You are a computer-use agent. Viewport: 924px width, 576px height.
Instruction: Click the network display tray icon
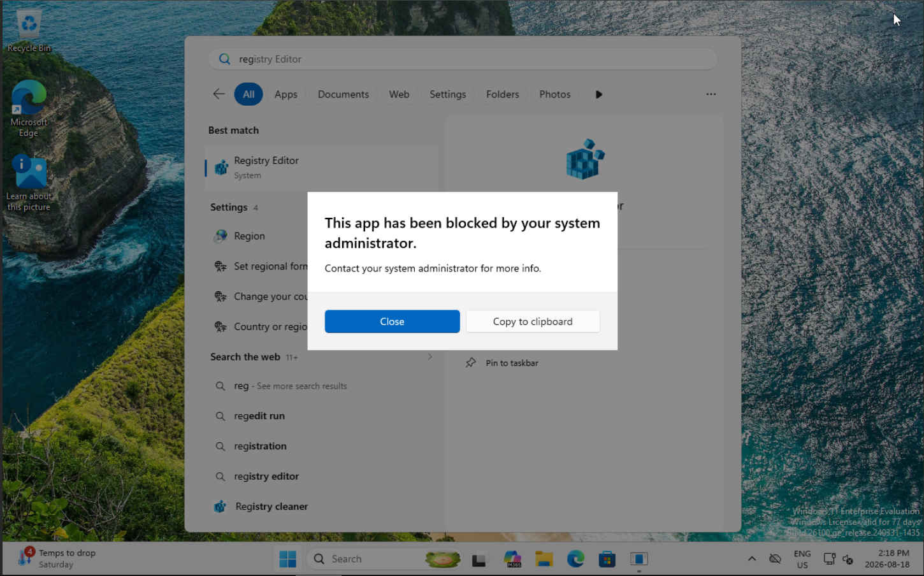coord(830,559)
